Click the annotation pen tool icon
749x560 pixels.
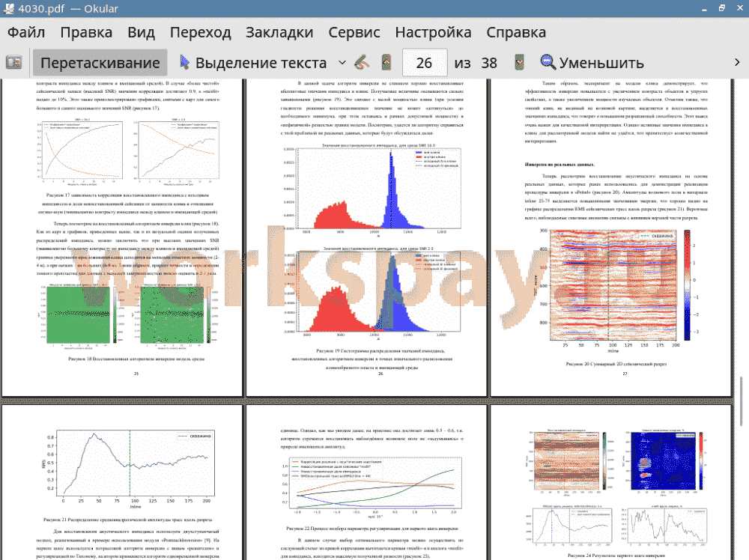point(363,63)
